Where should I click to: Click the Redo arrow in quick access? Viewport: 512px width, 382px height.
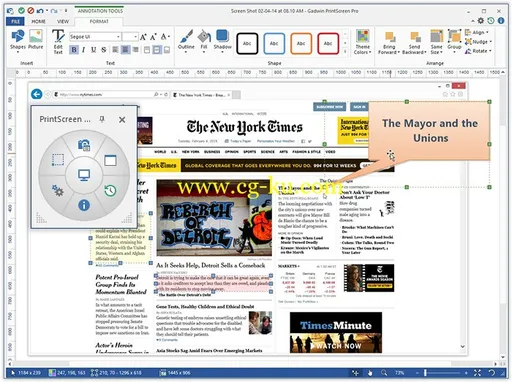click(54, 11)
